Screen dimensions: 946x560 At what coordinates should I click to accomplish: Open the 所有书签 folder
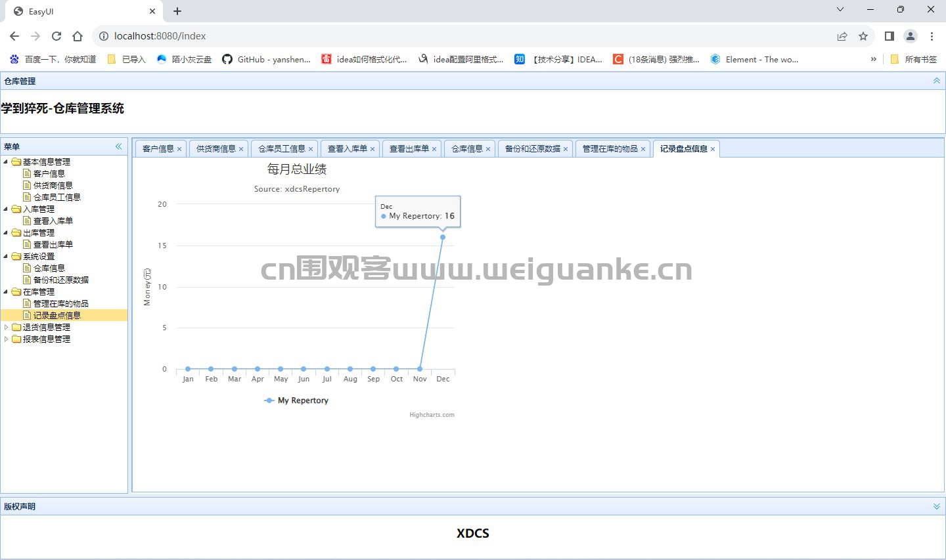pos(914,59)
